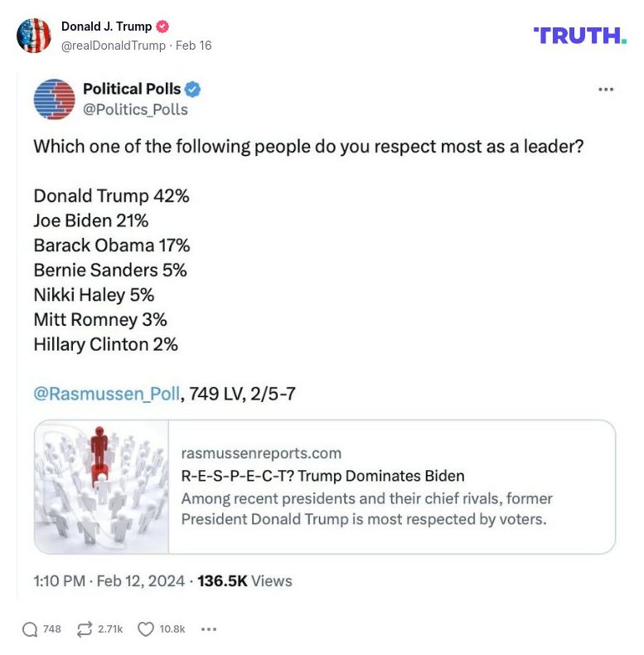Open the @Rasmussen_Poll mention link
Image resolution: width=644 pixels, height=655 pixels.
[x=106, y=394]
